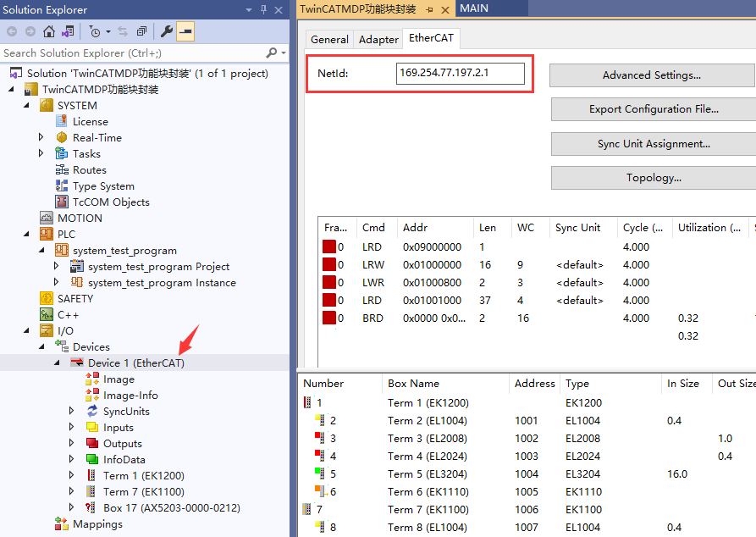The image size is (756, 537).
Task: Open the Solution Explorer window position dropdown
Action: point(249,9)
